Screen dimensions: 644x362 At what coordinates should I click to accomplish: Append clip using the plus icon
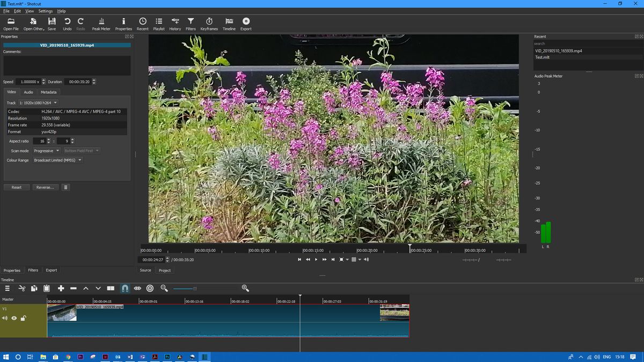[x=61, y=288]
